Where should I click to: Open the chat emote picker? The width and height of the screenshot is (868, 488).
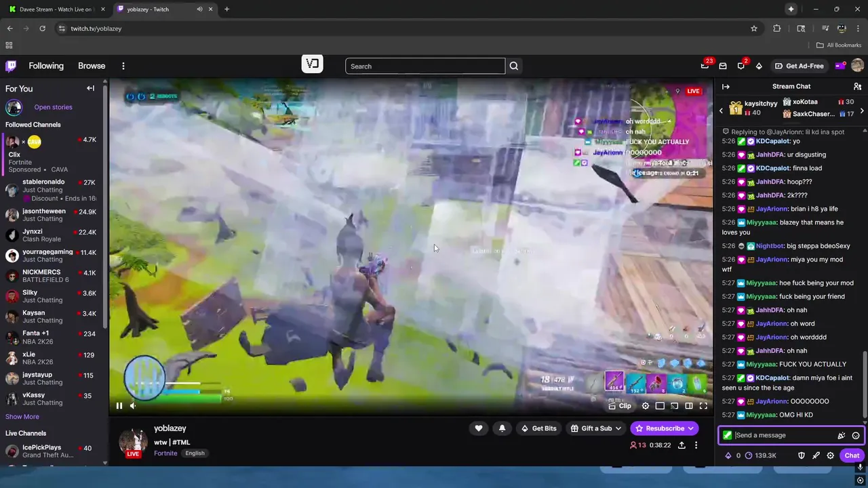[856, 436]
